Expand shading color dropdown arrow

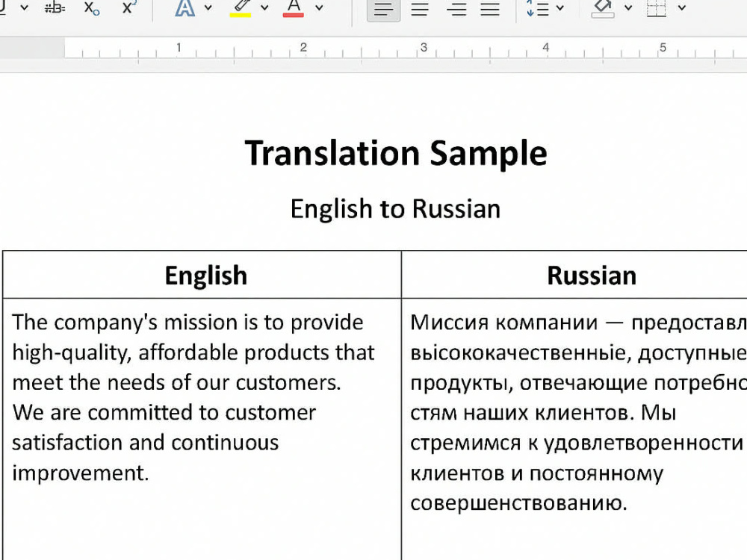(x=628, y=7)
